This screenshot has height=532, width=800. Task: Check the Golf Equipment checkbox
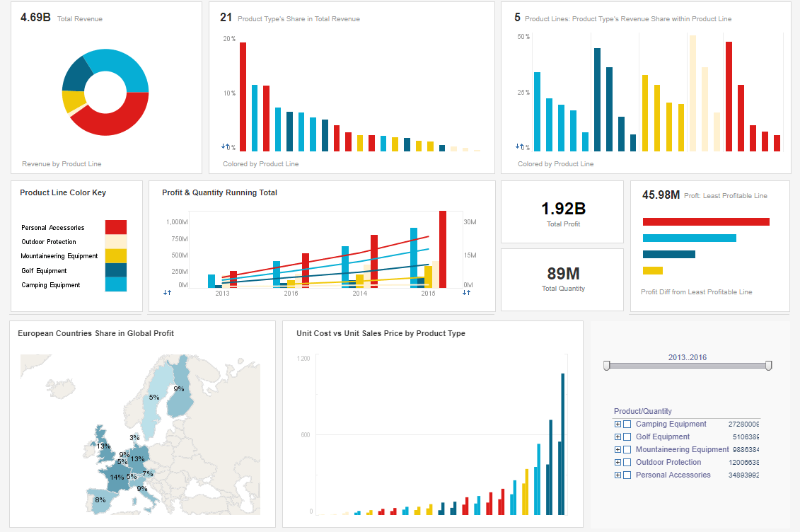pyautogui.click(x=627, y=436)
